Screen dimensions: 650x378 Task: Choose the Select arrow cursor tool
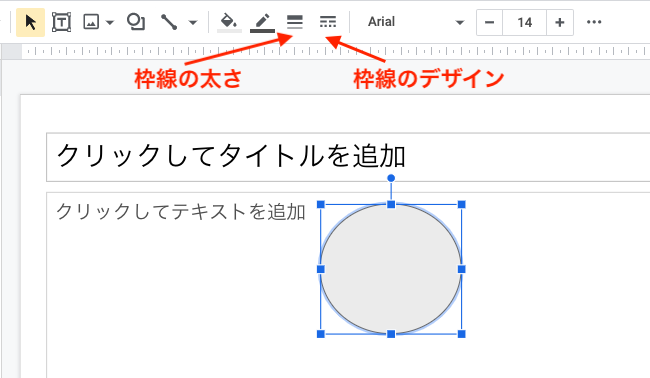coord(30,22)
